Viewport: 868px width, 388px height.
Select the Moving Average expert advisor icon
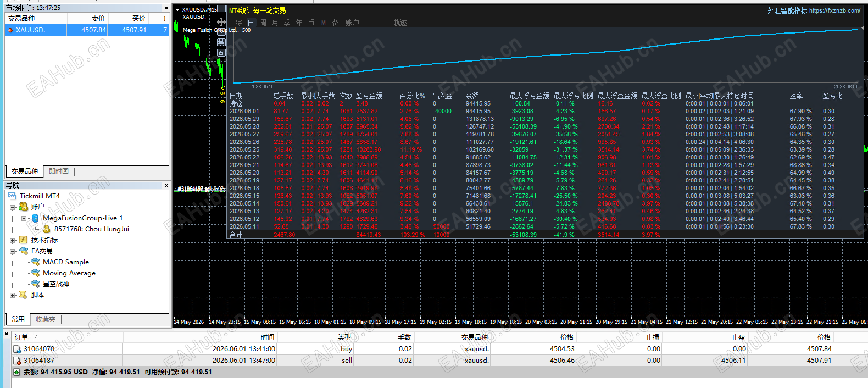pos(35,273)
